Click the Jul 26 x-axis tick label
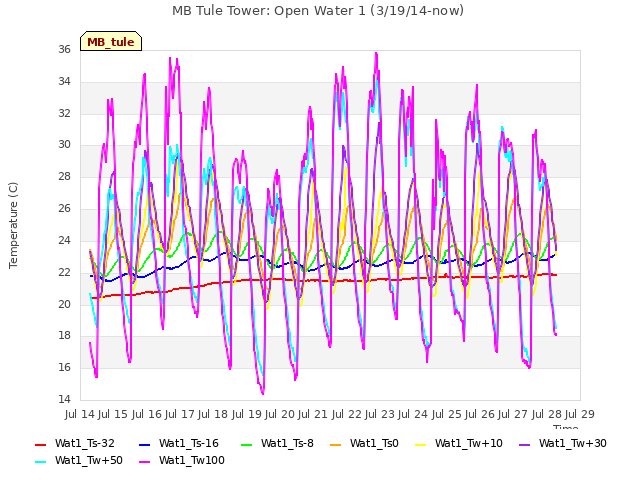This screenshot has width=640, height=480. pyautogui.click(x=480, y=414)
